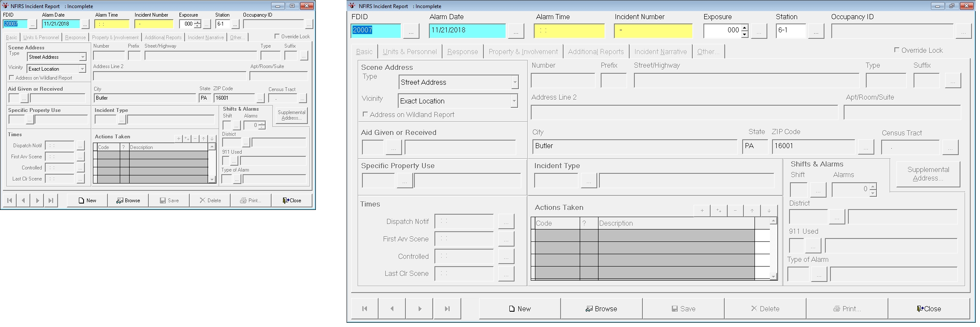Image resolution: width=980 pixels, height=327 pixels.
Task: Click the Alarm Time field in smaller window
Action: click(x=112, y=24)
